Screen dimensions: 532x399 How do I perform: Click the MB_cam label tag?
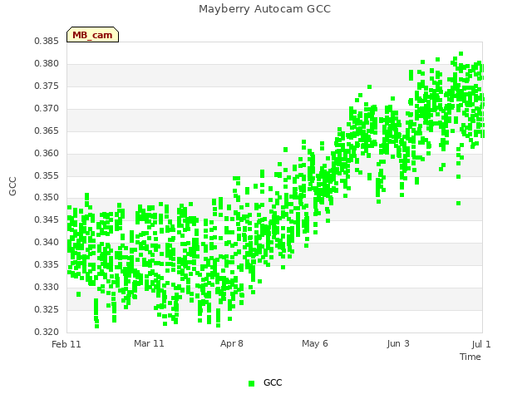[92, 35]
